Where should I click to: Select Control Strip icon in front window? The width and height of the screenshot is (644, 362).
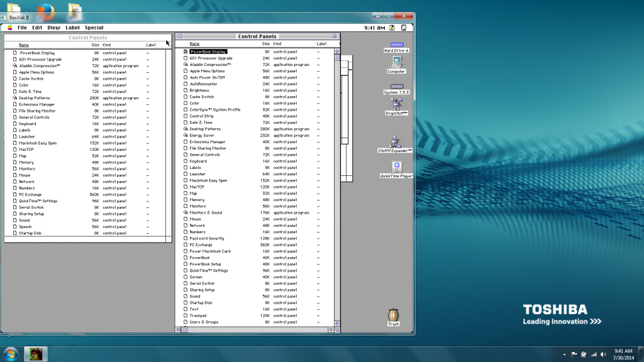tap(186, 116)
